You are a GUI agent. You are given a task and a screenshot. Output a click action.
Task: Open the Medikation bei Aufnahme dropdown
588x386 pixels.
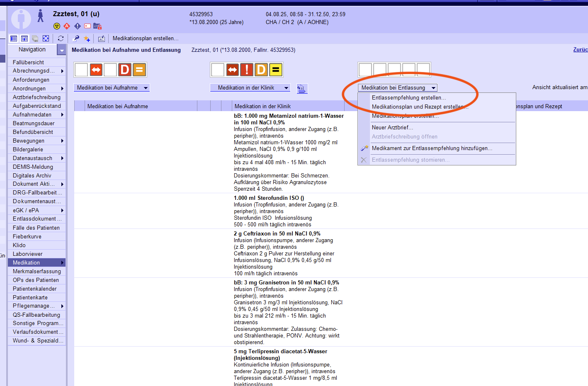coord(112,88)
